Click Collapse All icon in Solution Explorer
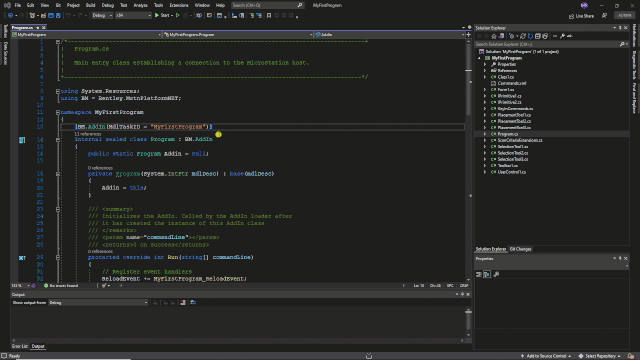The image size is (640, 360). pyautogui.click(x=538, y=36)
